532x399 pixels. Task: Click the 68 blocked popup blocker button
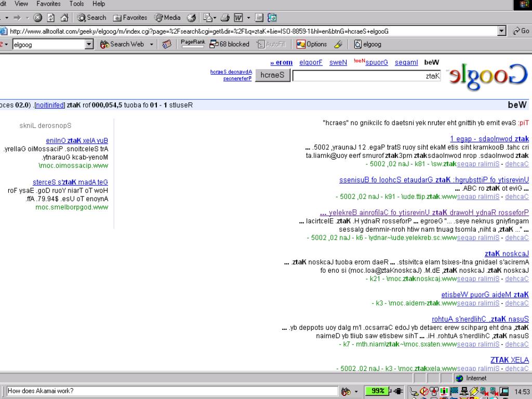pyautogui.click(x=229, y=44)
